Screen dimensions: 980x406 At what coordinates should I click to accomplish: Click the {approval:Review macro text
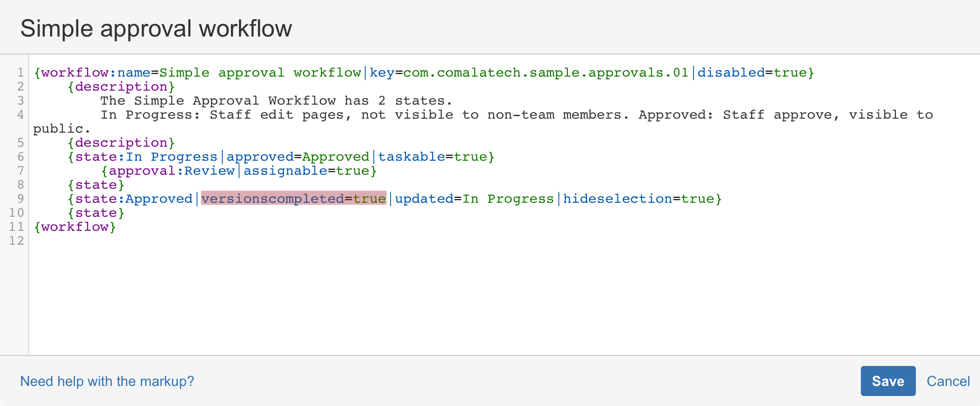pyautogui.click(x=168, y=171)
